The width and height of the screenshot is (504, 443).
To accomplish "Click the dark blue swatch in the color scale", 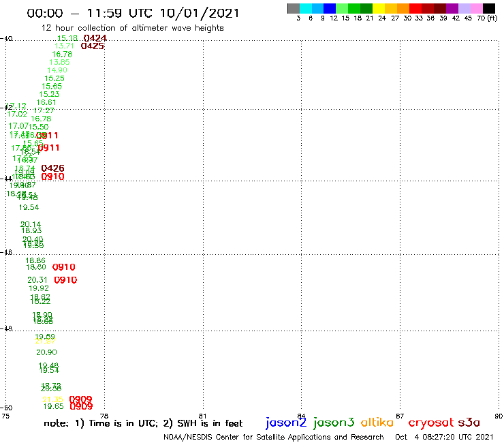I will click(x=330, y=8).
